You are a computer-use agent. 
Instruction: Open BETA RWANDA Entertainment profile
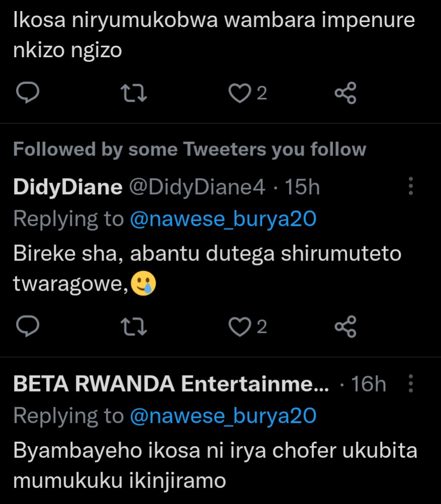click(x=171, y=385)
